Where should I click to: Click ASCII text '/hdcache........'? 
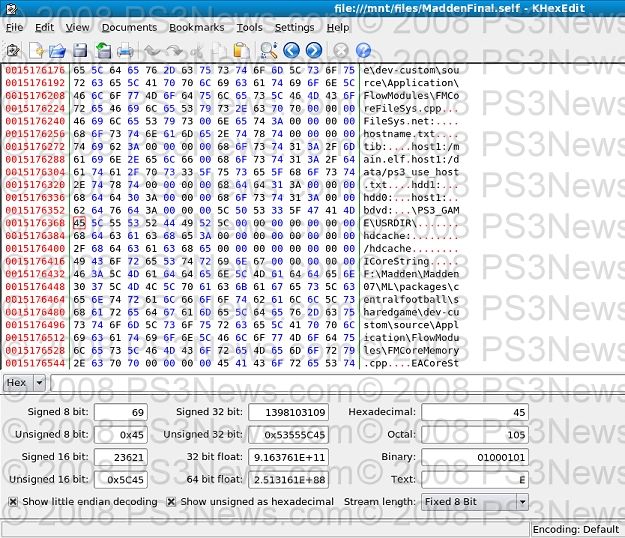[x=411, y=249]
